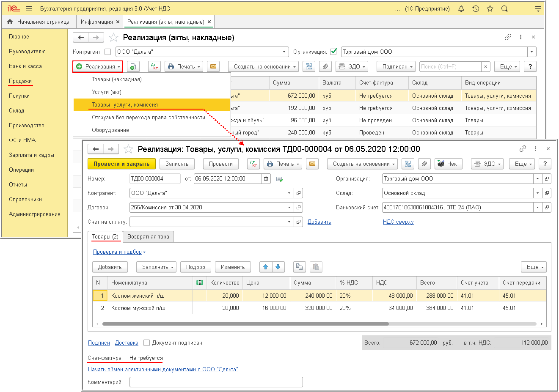559x392 pixels.
Task: Click Комментарий input field
Action: 216,382
